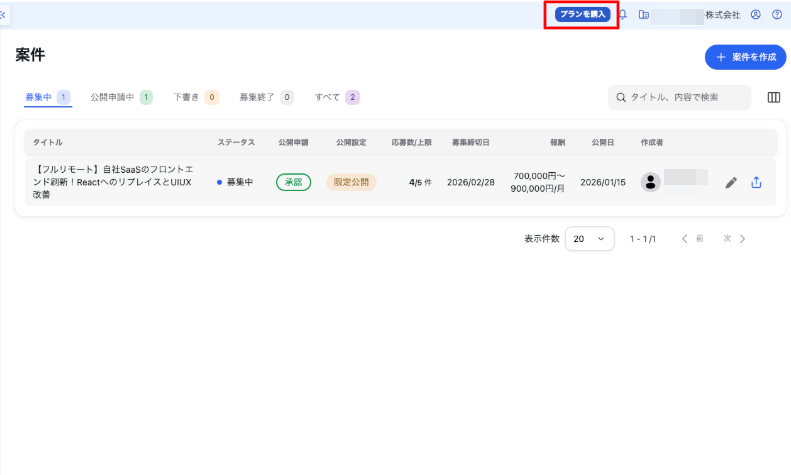Click the creator avatar icon
Screen dimensions: 791x475
pos(650,182)
